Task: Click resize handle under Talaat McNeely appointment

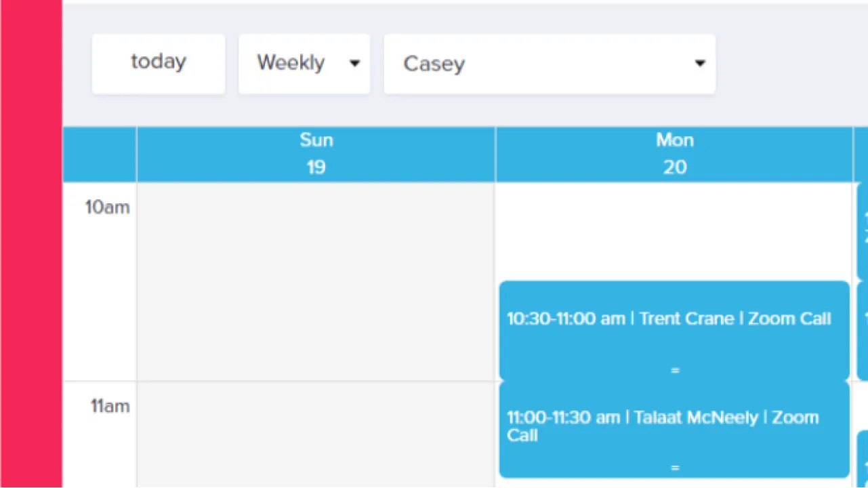Action: click(674, 468)
